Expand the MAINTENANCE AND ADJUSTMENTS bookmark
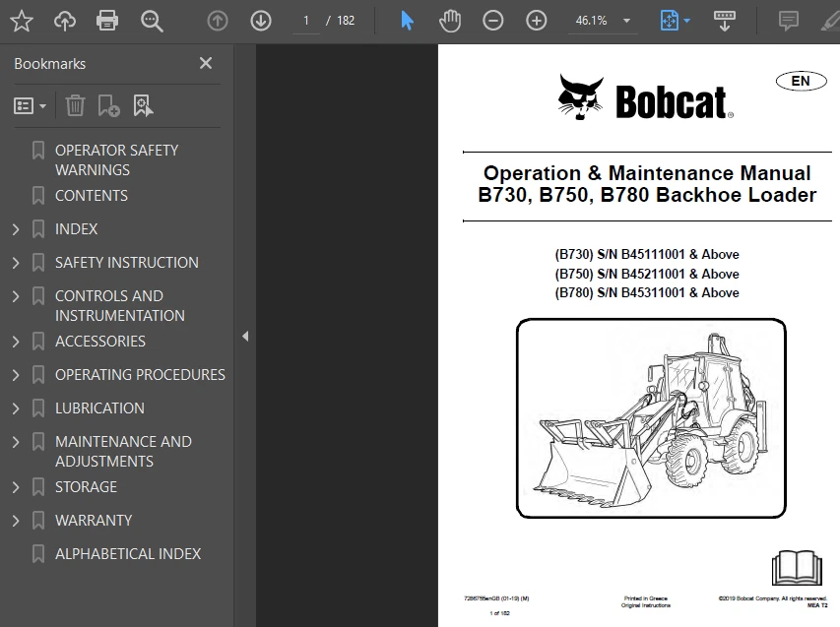The image size is (840, 627). [x=15, y=441]
